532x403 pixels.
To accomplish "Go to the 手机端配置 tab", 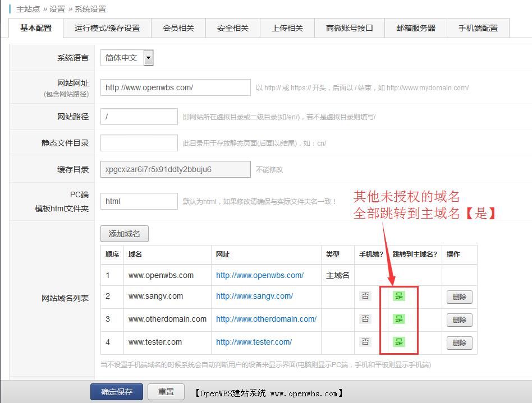I will click(x=478, y=27).
